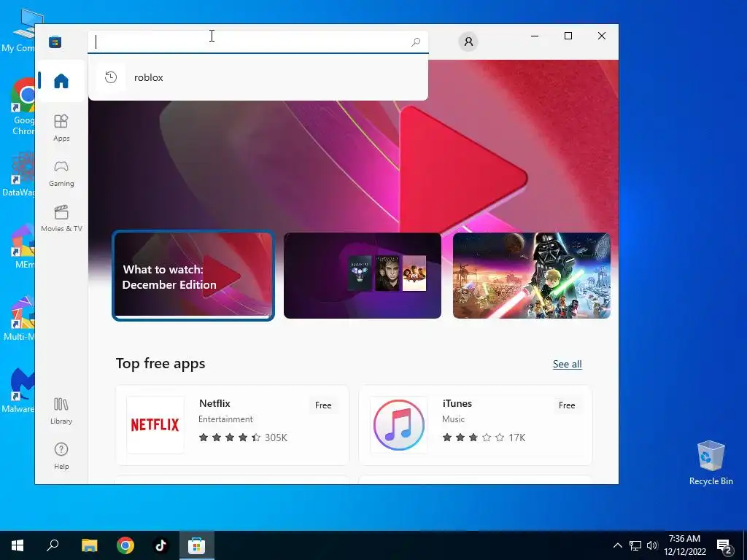Click the Free button on Netflix

323,405
